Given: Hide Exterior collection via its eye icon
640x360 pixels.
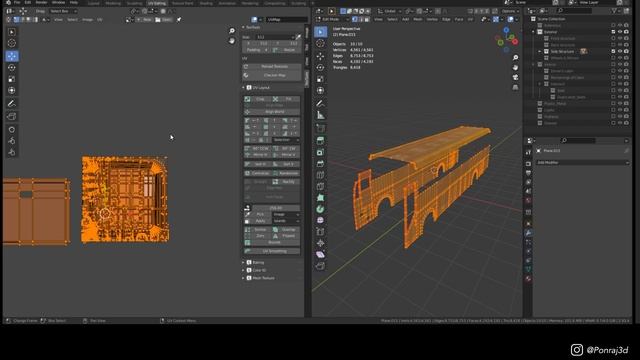Looking at the screenshot, I should (x=620, y=32).
